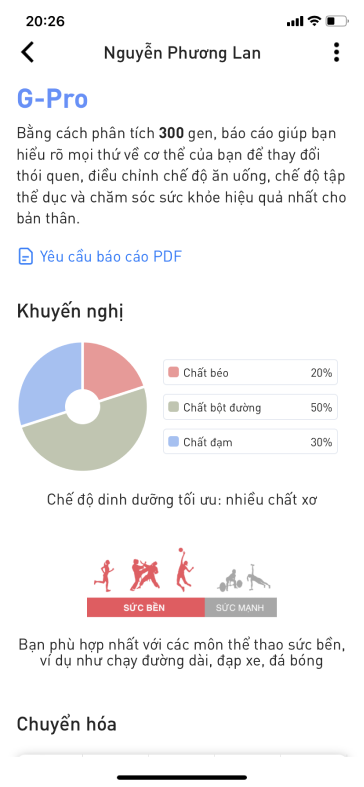
Task: Select the Chất bột đường legend row
Action: [250, 407]
